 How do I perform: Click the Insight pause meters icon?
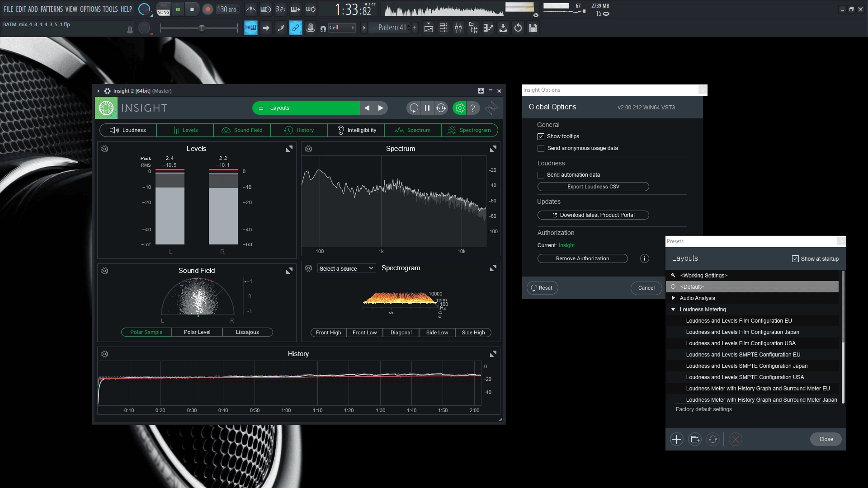427,108
